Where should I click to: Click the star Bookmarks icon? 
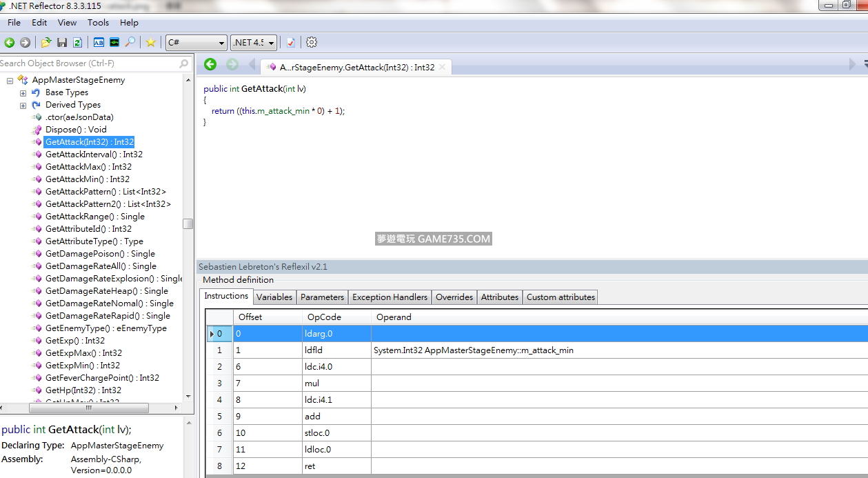pos(150,43)
